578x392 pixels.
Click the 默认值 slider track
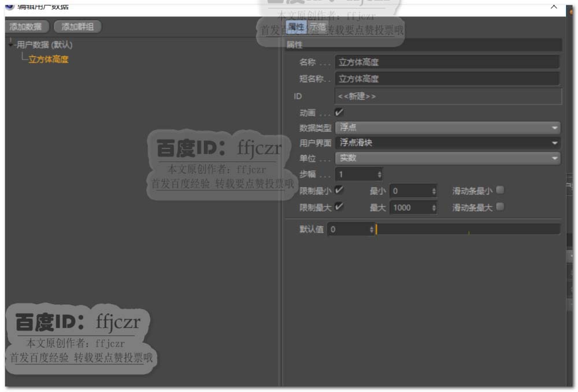tap(468, 229)
